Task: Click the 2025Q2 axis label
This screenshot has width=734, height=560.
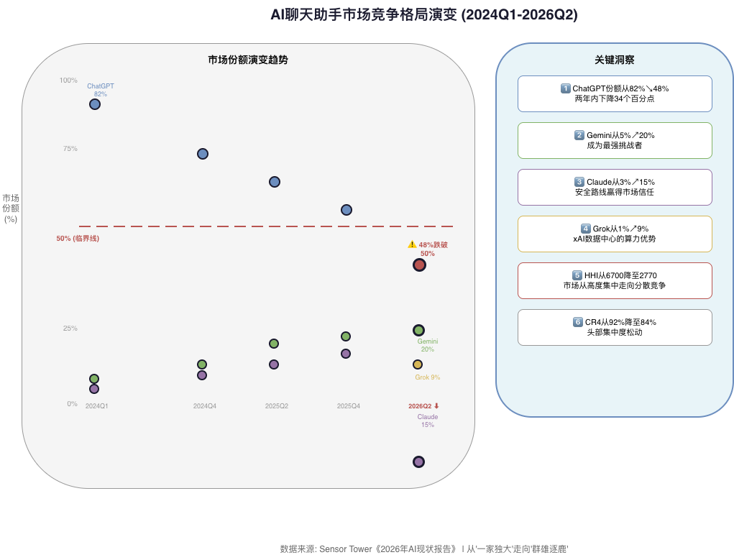Action: point(277,406)
